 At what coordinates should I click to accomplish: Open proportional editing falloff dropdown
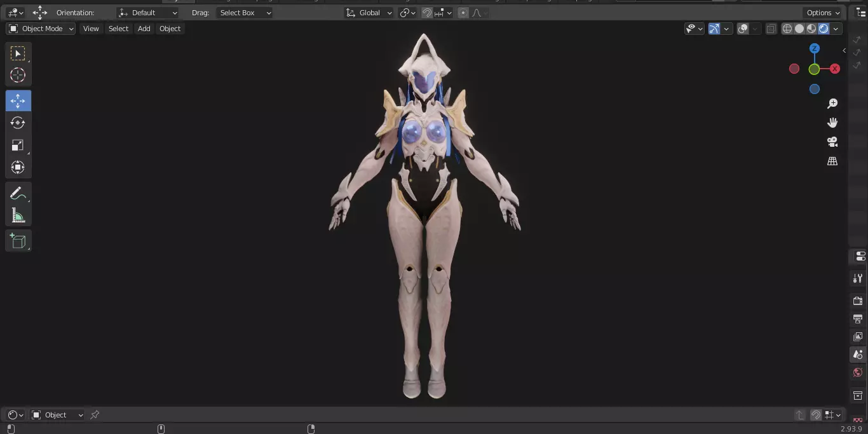480,13
